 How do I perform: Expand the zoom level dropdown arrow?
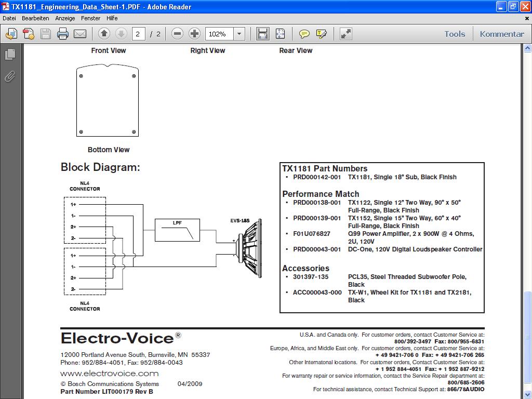pyautogui.click(x=239, y=34)
